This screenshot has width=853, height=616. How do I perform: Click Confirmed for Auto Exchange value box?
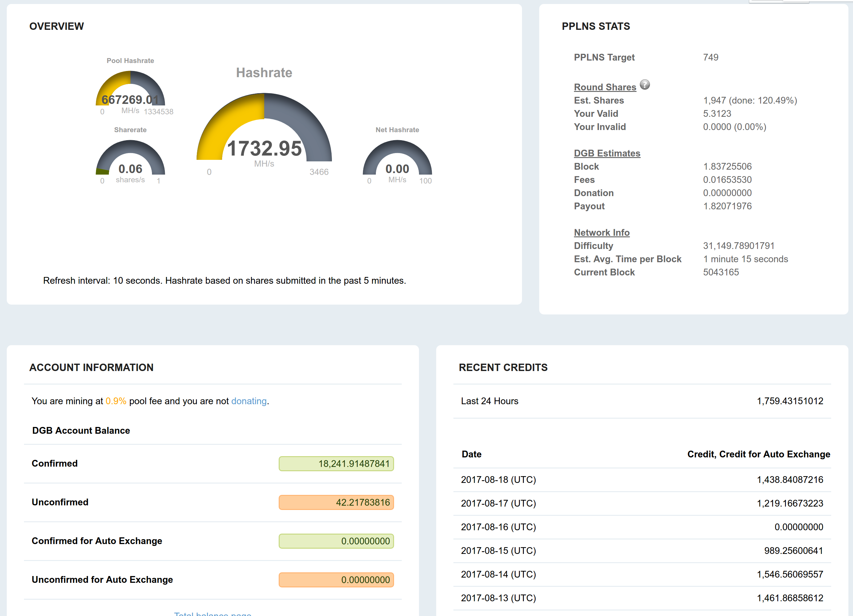coord(336,541)
